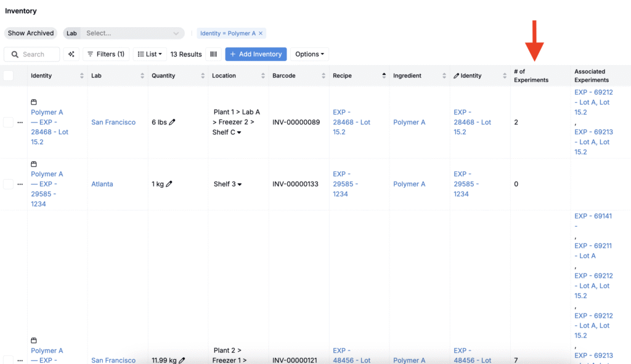Click the AI sparkle icon beside Search

click(x=71, y=54)
